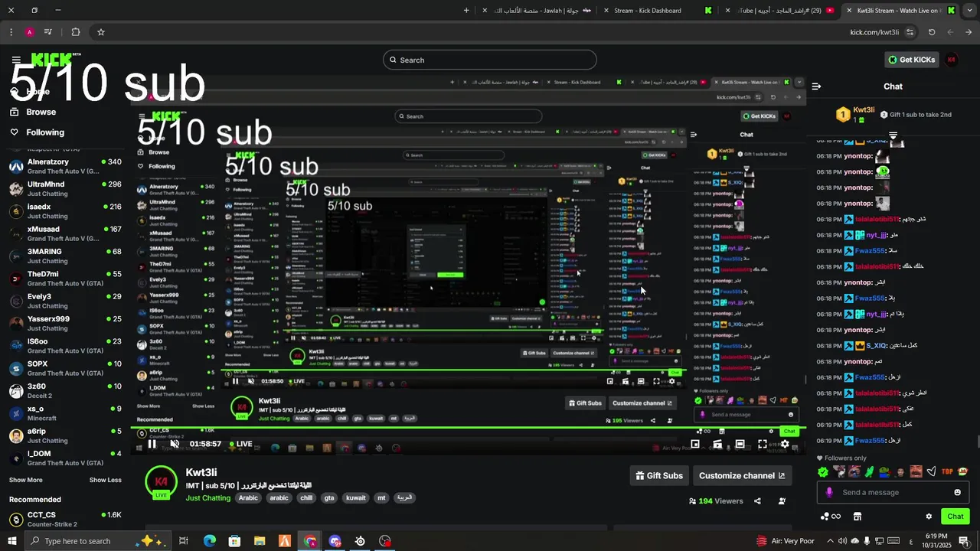This screenshot has height=551, width=980.
Task: Click the Kwt3li channel avatar with LIVE badge
Action: 161,482
